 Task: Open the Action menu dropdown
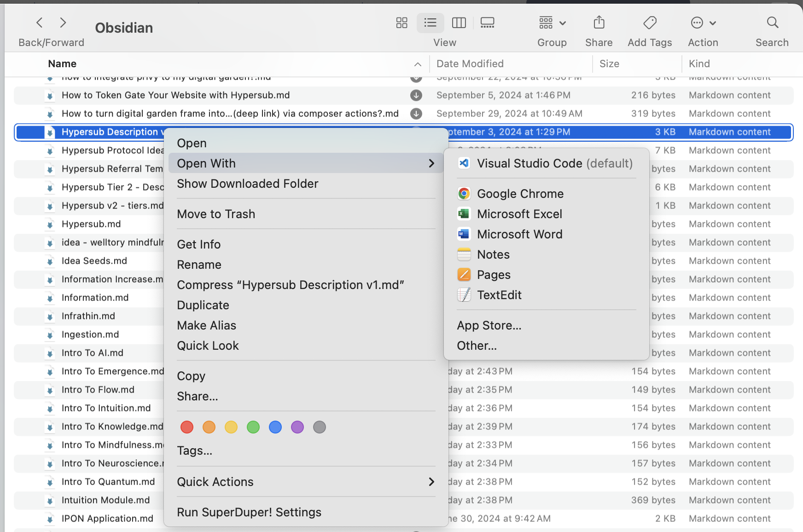pyautogui.click(x=703, y=23)
